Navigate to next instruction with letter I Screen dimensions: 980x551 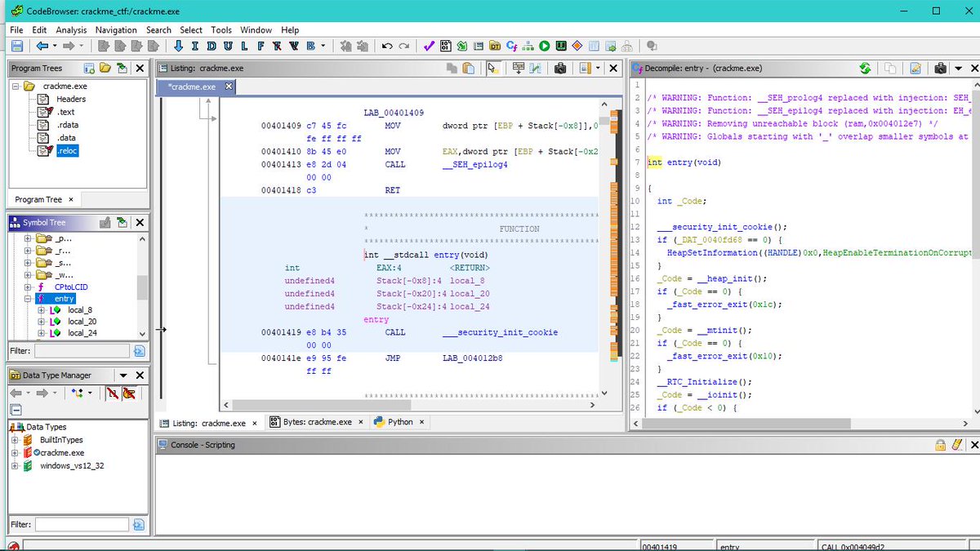click(194, 46)
